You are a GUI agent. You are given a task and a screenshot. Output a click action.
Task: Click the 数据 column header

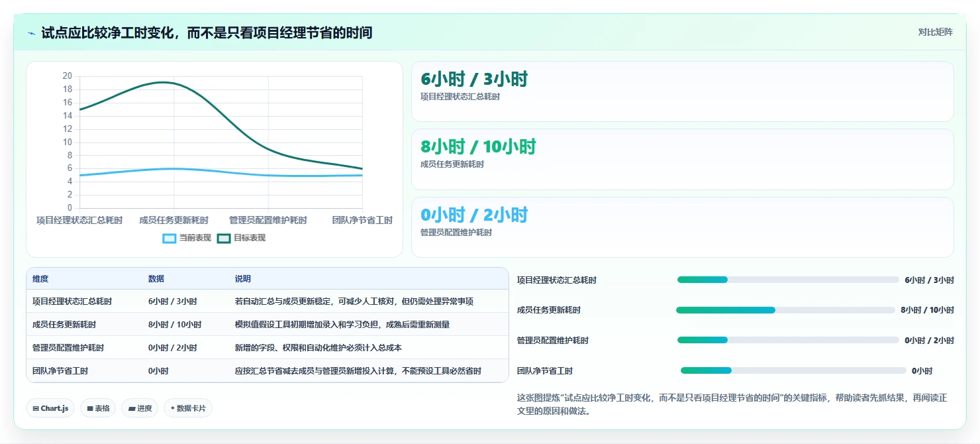point(156,279)
